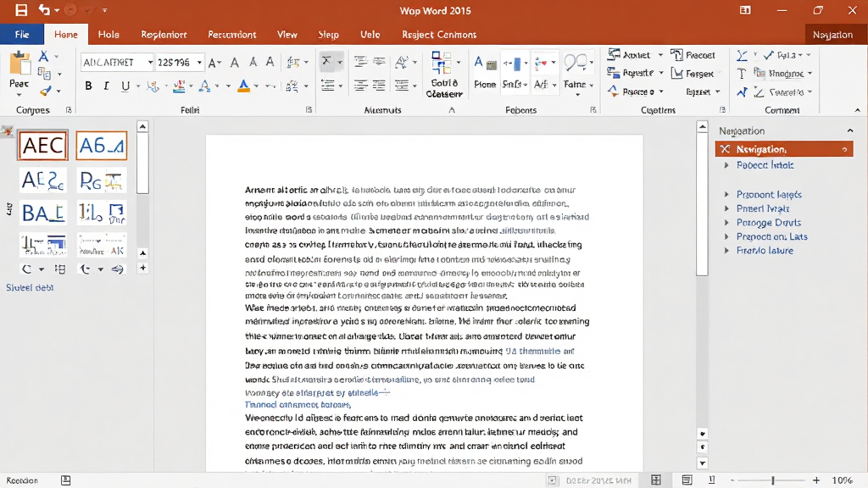Image resolution: width=868 pixels, height=488 pixels.
Task: Open the ribbon display options icon
Action: point(745,10)
